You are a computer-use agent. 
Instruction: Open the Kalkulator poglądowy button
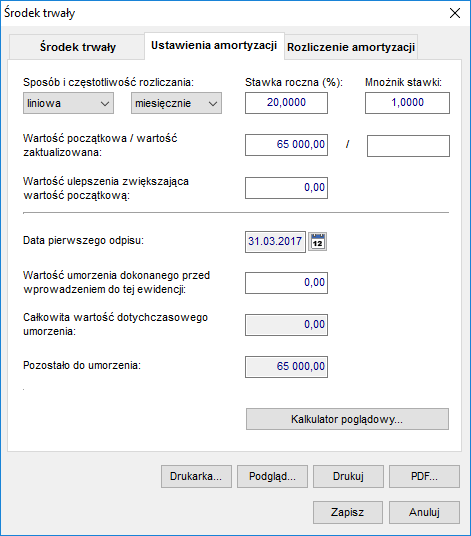click(347, 419)
